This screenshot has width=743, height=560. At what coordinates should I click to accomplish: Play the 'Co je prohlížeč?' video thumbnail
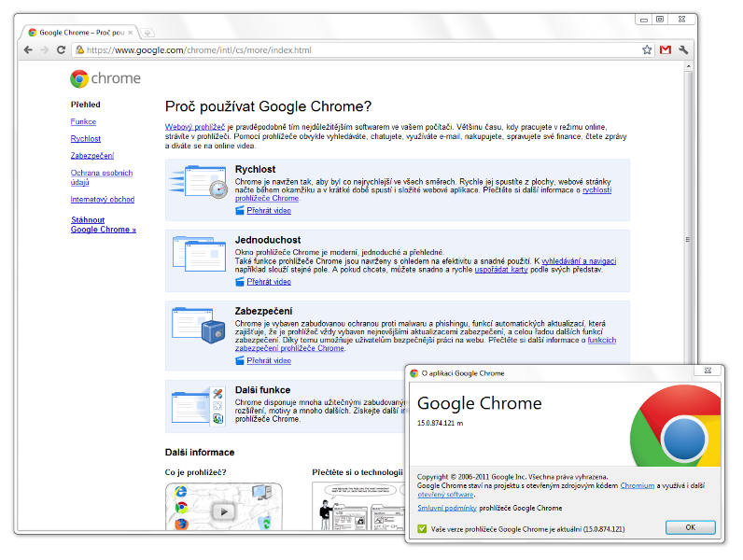pos(224,507)
